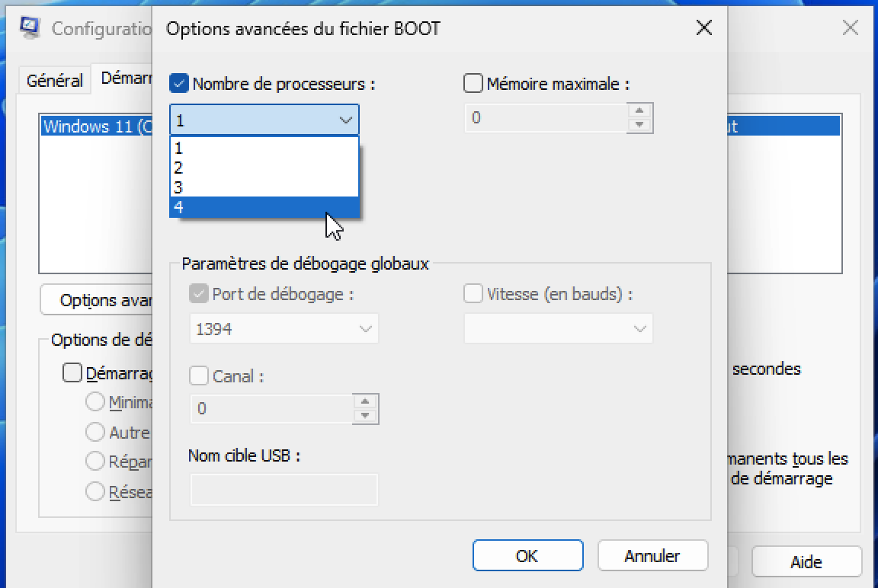The width and height of the screenshot is (878, 588).
Task: Collapse the processor count dropdown chevron
Action: 345,120
